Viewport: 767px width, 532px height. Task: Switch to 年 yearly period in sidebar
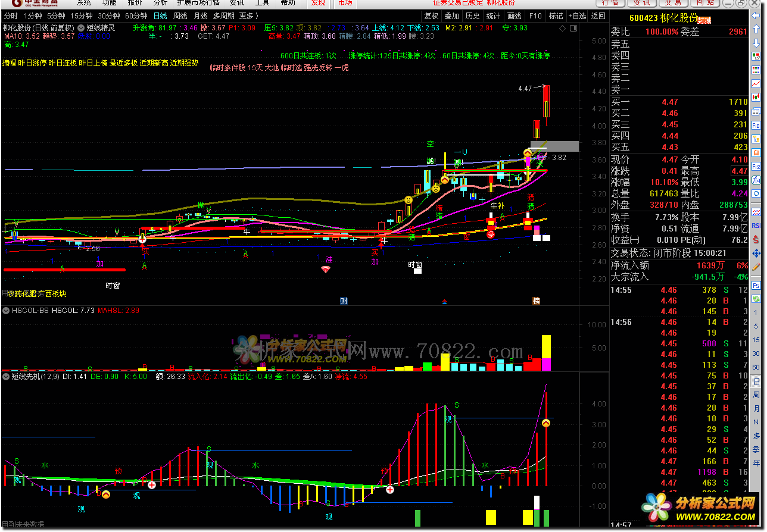756,462
